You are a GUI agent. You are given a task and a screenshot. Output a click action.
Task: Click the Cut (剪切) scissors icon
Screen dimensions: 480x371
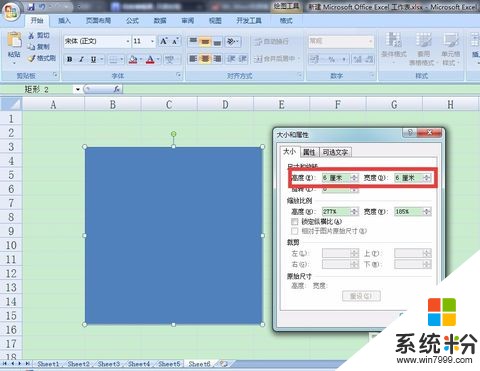(x=32, y=35)
